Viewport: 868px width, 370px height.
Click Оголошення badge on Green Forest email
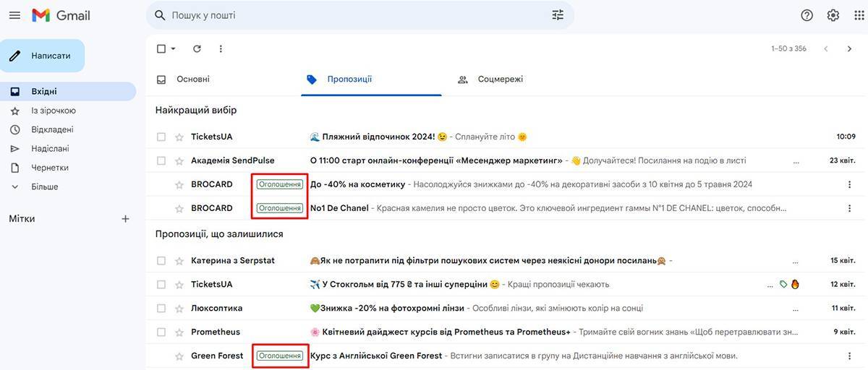click(x=280, y=356)
